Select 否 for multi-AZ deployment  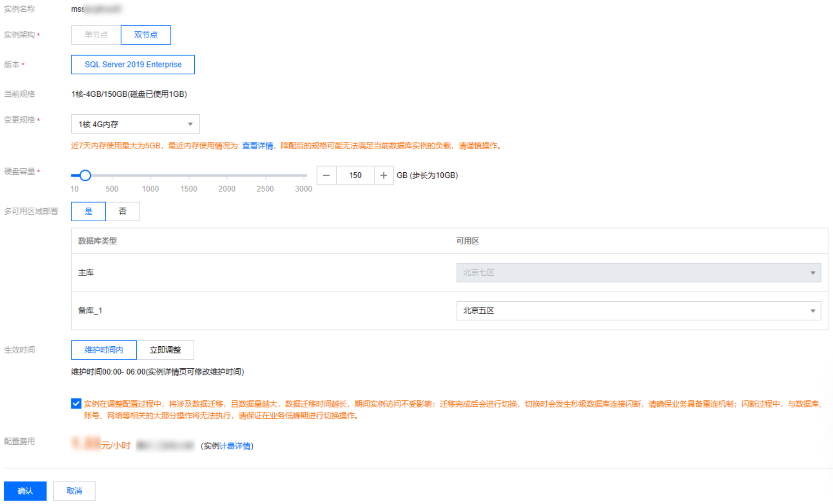(122, 211)
